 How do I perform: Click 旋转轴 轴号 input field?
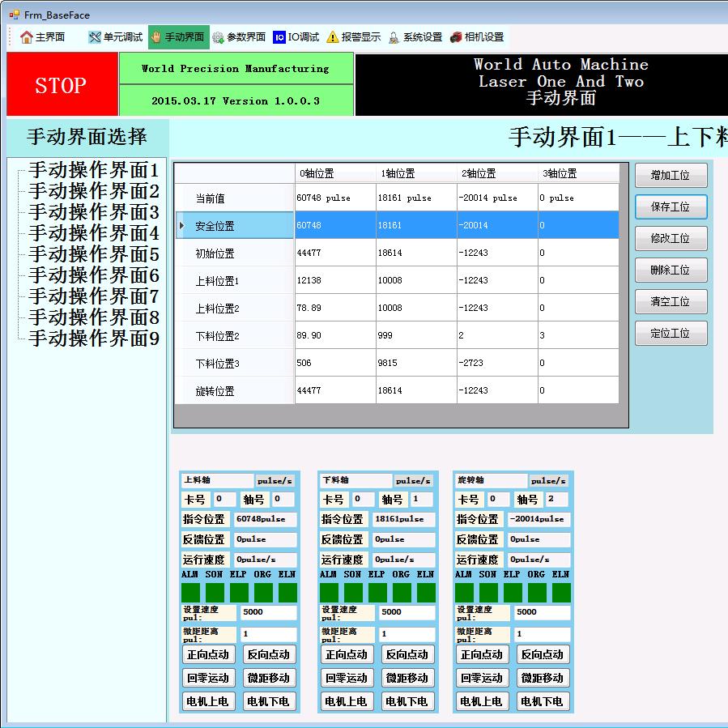click(x=556, y=499)
